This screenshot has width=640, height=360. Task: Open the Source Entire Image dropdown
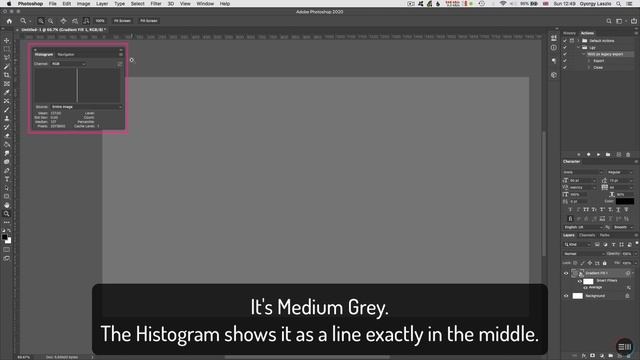click(x=86, y=107)
